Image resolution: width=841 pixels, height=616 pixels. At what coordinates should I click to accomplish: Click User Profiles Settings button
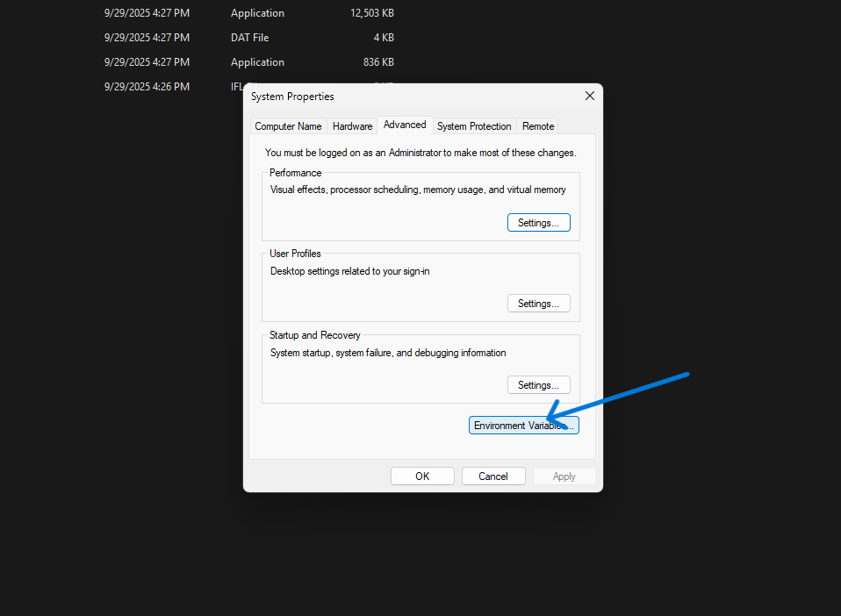pyautogui.click(x=538, y=304)
